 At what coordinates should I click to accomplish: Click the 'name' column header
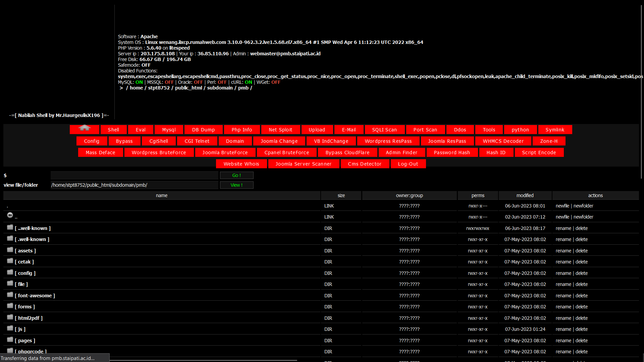coord(162,195)
